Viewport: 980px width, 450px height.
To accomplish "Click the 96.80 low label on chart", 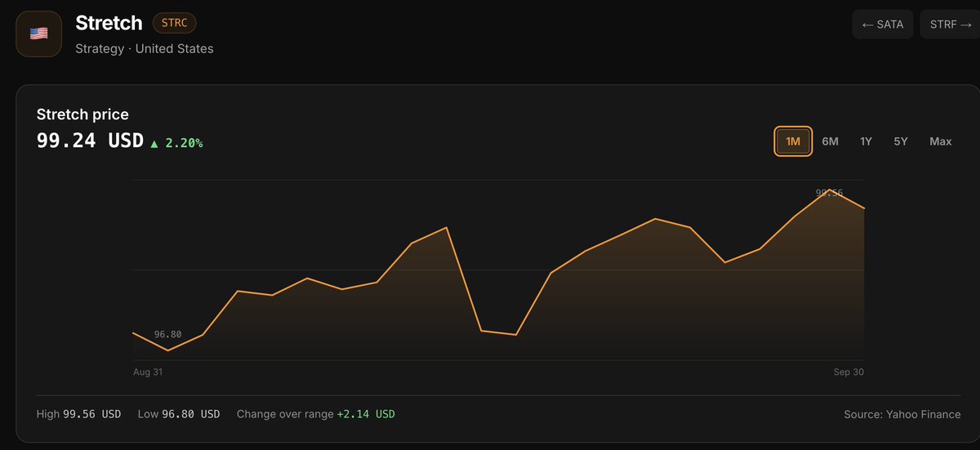I will point(167,334).
